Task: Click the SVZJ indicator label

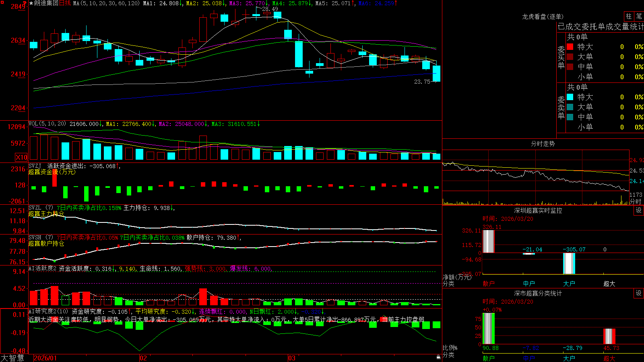Action: 35,166
